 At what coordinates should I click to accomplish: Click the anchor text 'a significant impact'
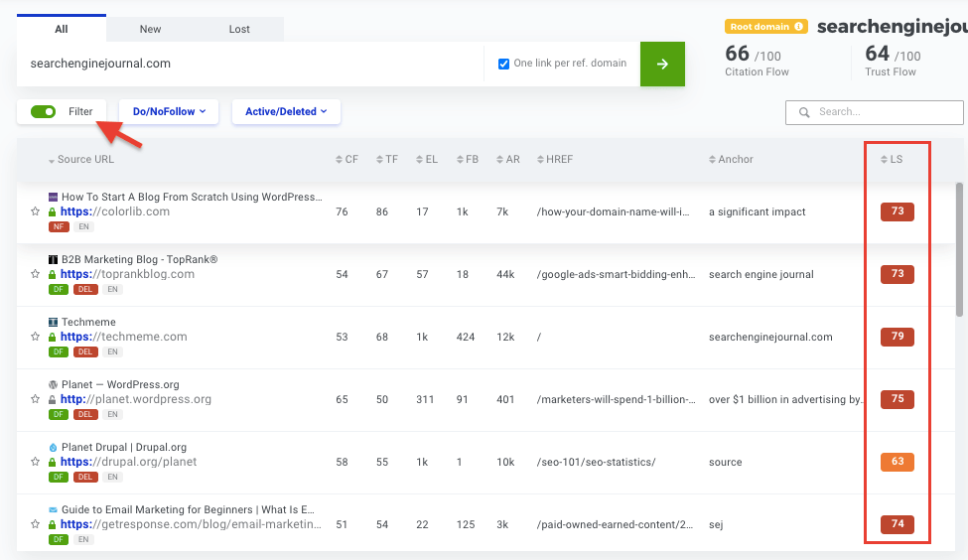point(757,211)
